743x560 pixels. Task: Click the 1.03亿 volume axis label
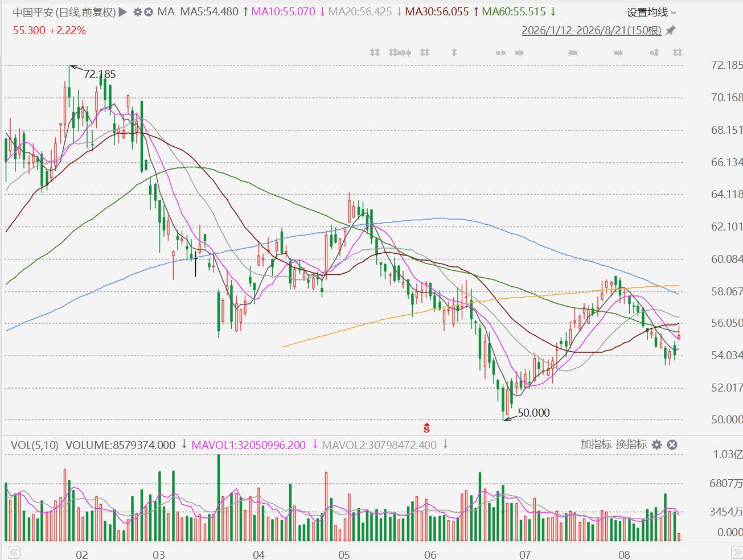(728, 454)
